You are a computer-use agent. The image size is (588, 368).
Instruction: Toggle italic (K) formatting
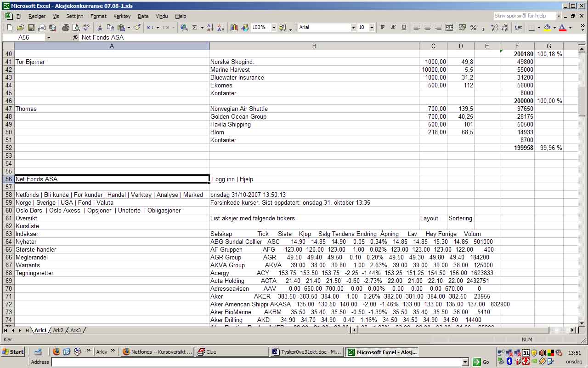click(393, 28)
